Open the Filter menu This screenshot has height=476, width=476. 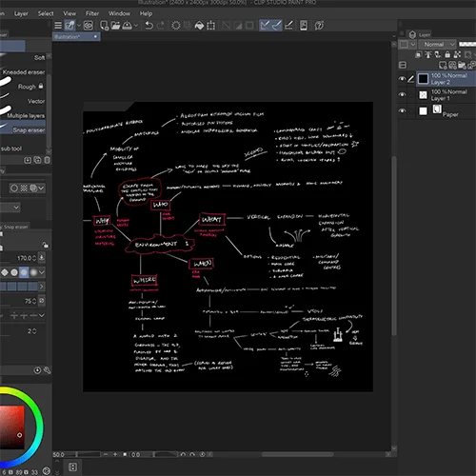click(x=92, y=13)
